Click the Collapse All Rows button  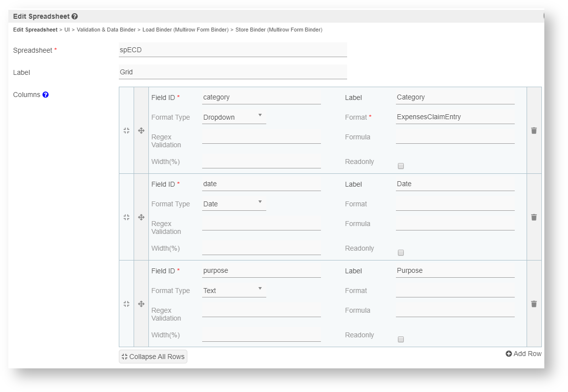tap(153, 357)
